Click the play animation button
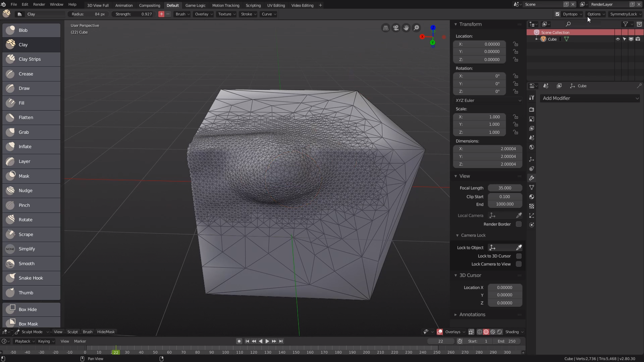The height and width of the screenshot is (362, 644). click(267, 341)
